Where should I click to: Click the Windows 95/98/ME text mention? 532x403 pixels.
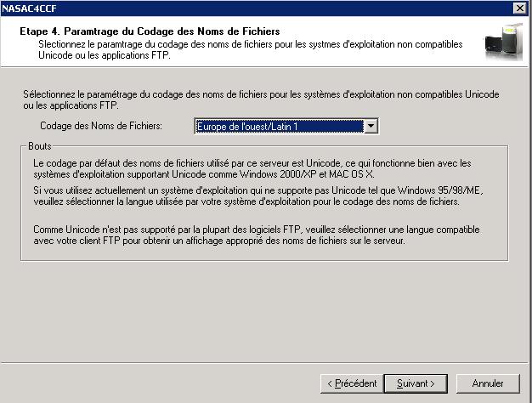point(440,190)
